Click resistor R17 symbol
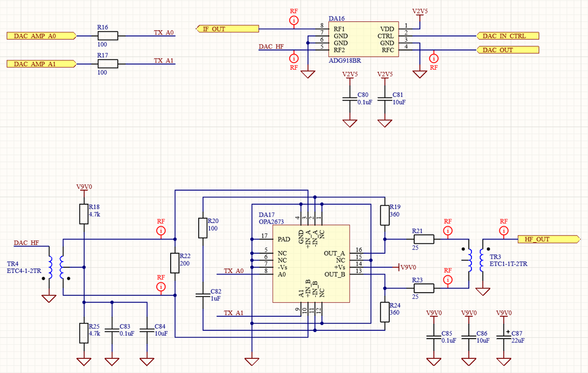The width and height of the screenshot is (588, 373). 108,64
